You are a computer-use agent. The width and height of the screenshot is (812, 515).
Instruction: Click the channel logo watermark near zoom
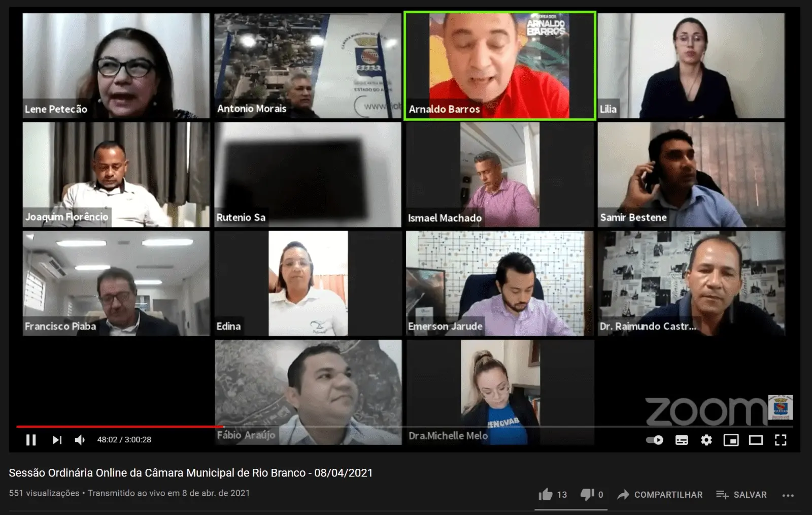tap(781, 407)
